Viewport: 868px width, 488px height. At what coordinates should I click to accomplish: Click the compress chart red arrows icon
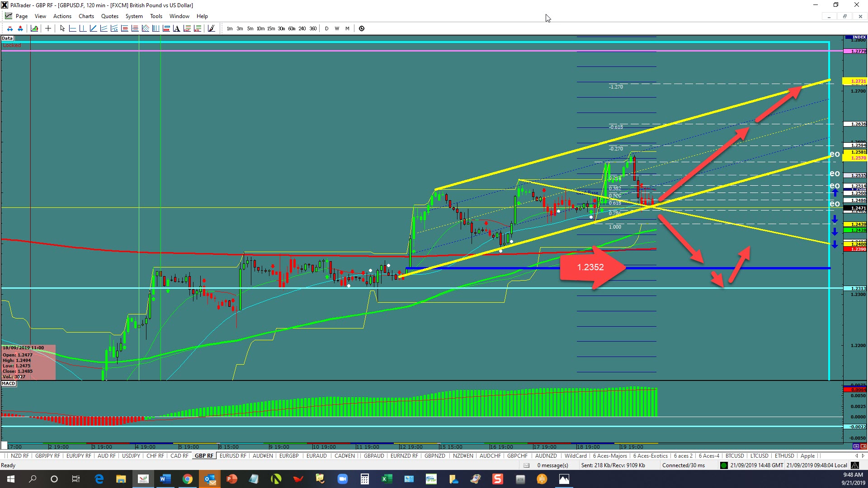(10, 28)
